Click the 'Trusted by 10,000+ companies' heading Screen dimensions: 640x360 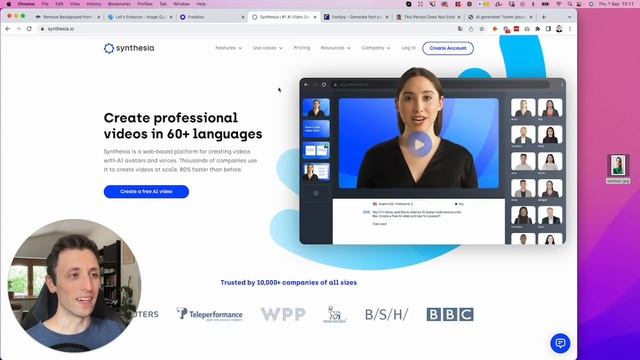point(289,282)
